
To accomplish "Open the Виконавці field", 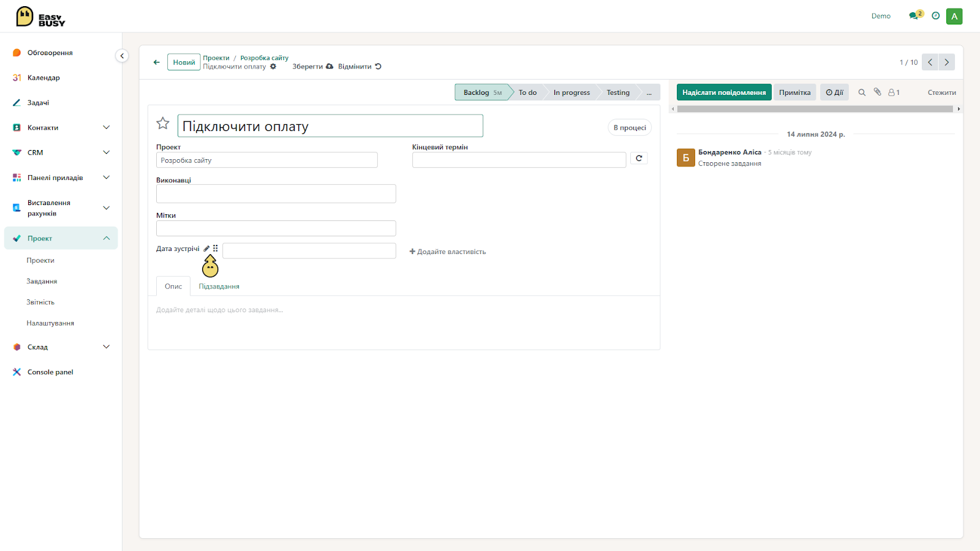I will [276, 193].
